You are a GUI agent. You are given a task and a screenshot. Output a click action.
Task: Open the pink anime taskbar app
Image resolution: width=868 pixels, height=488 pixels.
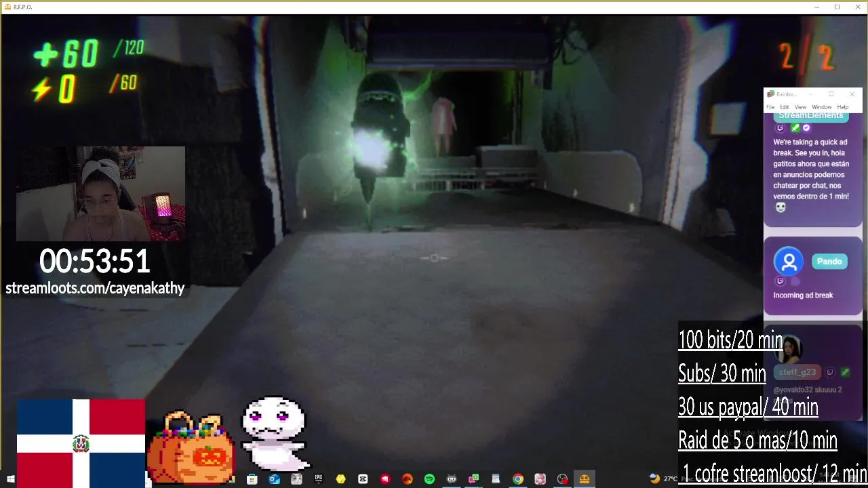click(x=540, y=479)
